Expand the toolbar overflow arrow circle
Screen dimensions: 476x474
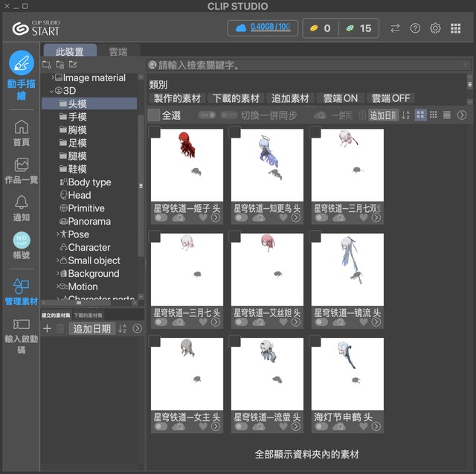click(462, 115)
